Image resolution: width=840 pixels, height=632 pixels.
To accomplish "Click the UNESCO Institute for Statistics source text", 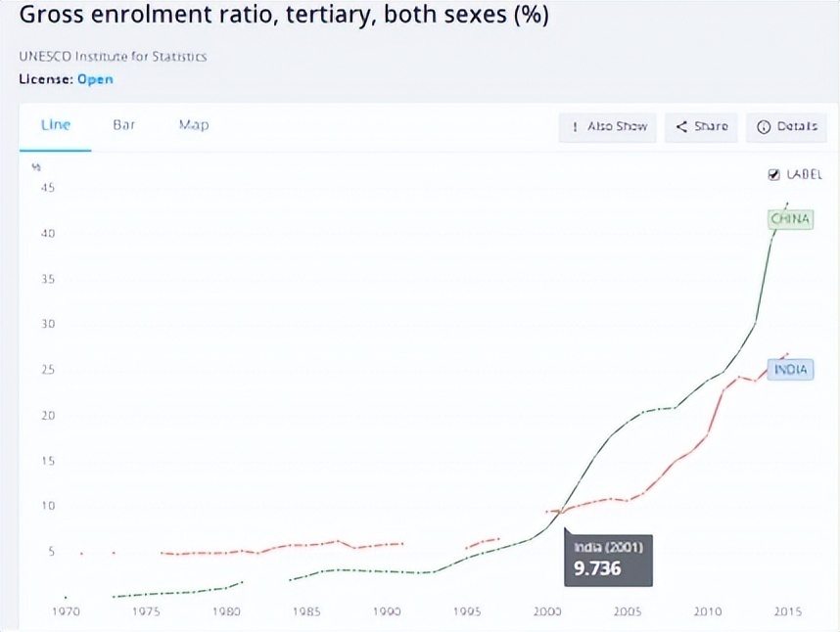I will (x=113, y=56).
